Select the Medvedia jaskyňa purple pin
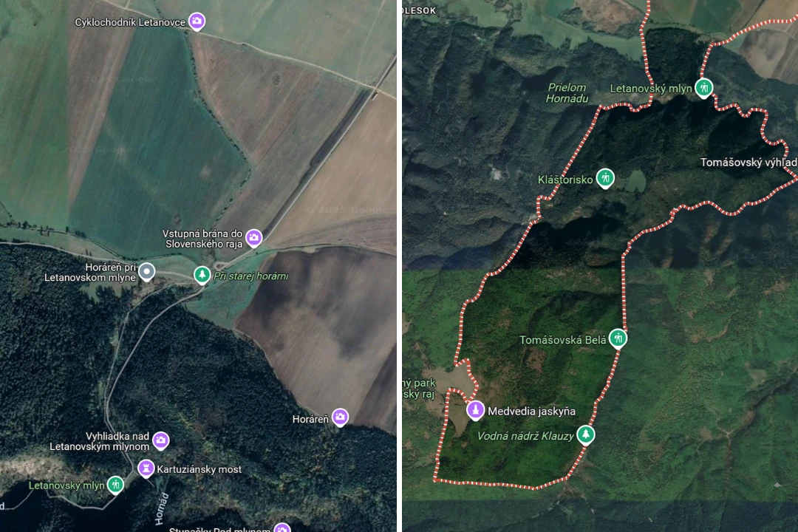 (475, 410)
